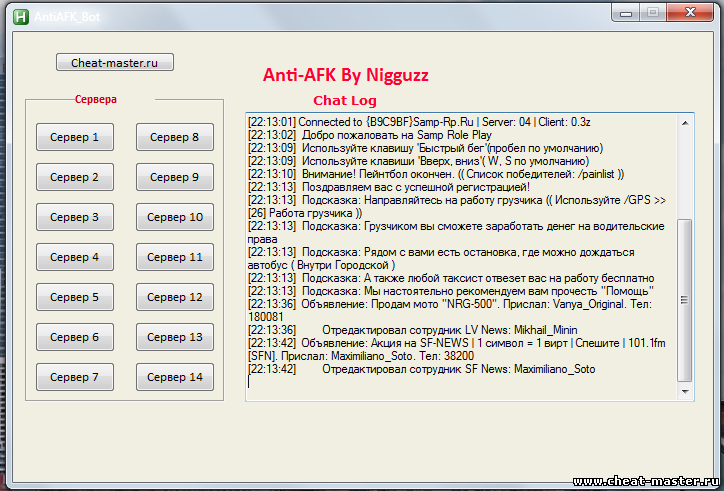Select Сервер 12 from servers

click(174, 297)
